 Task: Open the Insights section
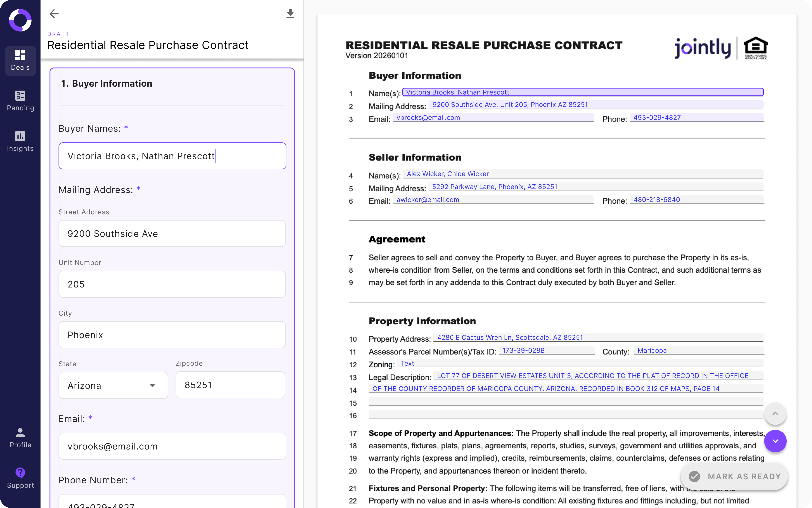coord(20,141)
